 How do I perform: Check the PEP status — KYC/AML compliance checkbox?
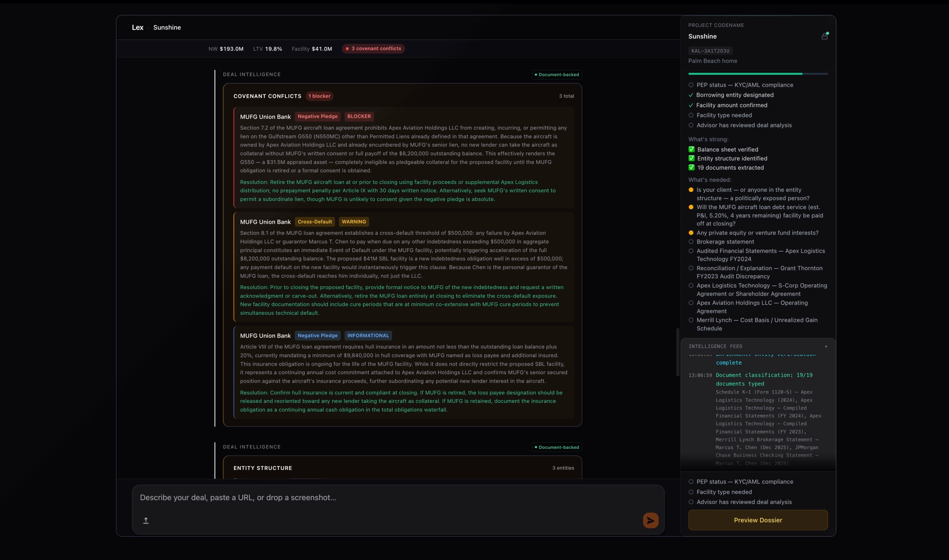[691, 85]
